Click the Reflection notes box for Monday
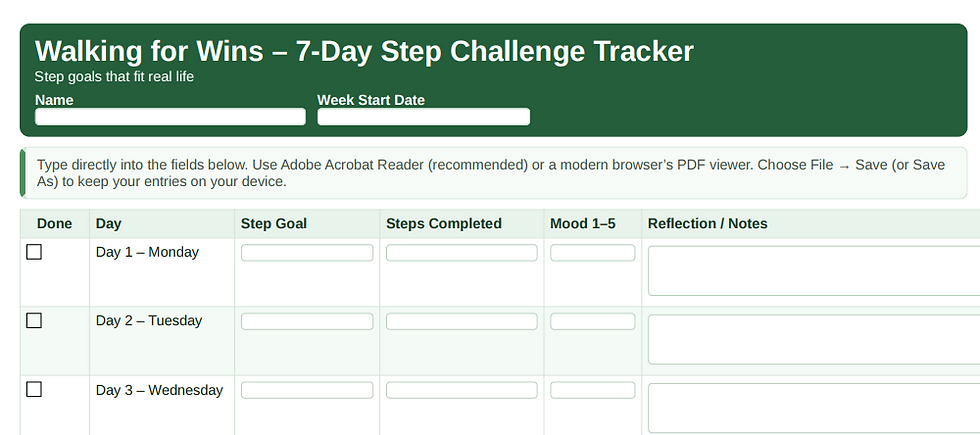Image resolution: width=980 pixels, height=435 pixels. pyautogui.click(x=814, y=271)
